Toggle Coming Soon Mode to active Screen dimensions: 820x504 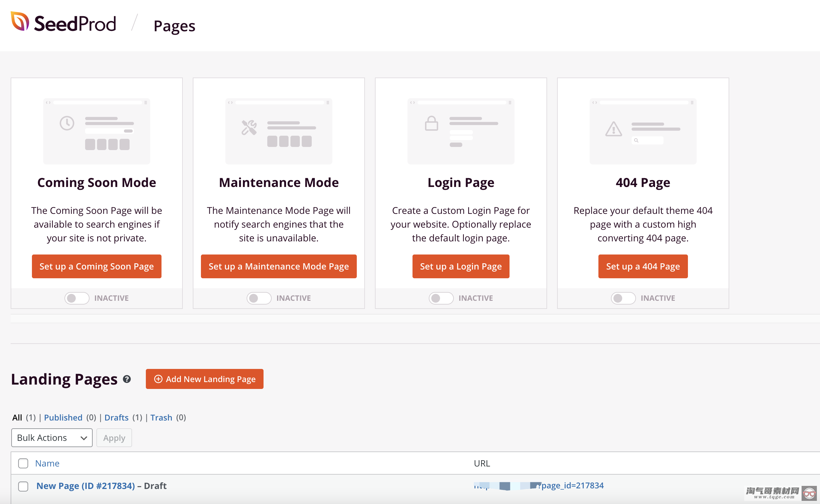click(x=77, y=298)
